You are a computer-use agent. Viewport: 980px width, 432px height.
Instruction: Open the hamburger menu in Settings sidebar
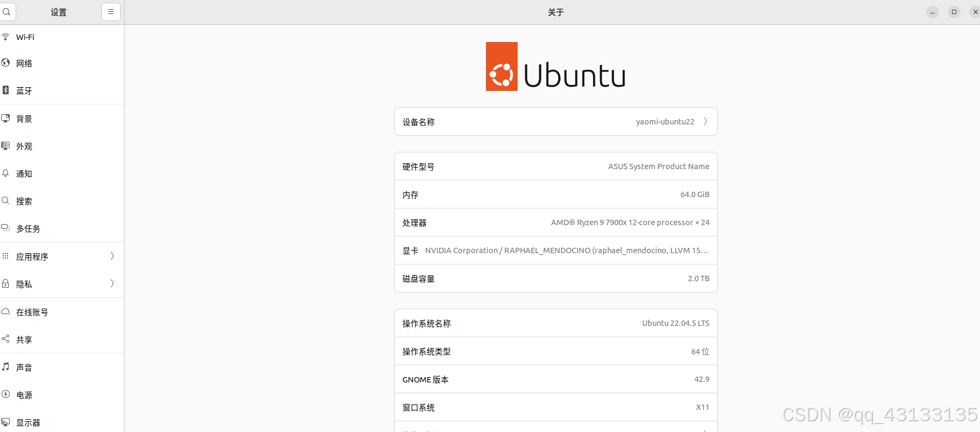coord(110,11)
